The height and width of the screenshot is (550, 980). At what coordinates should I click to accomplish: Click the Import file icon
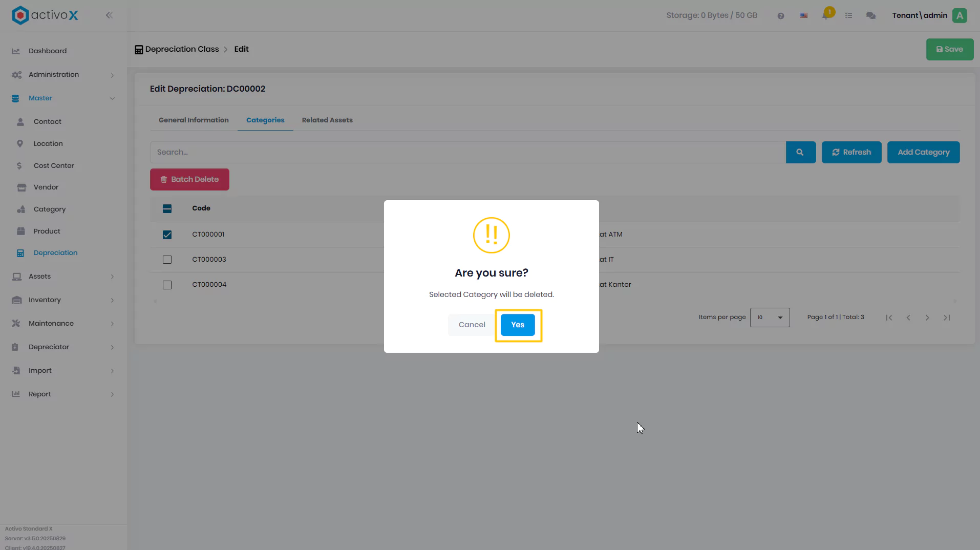click(16, 371)
